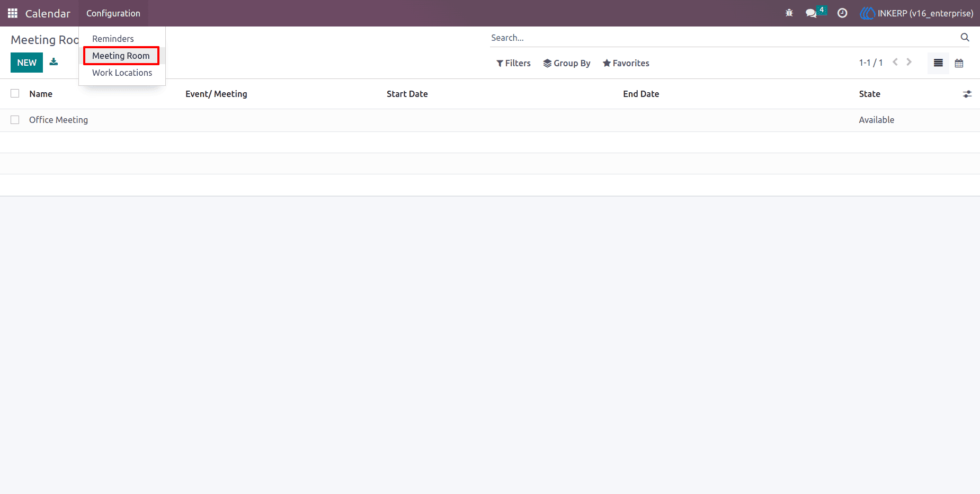Sort by Start Date column header
This screenshot has height=494, width=980.
[x=407, y=94]
